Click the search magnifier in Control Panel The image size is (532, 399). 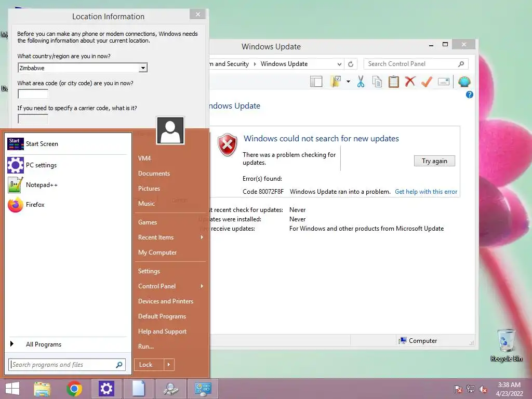point(461,64)
